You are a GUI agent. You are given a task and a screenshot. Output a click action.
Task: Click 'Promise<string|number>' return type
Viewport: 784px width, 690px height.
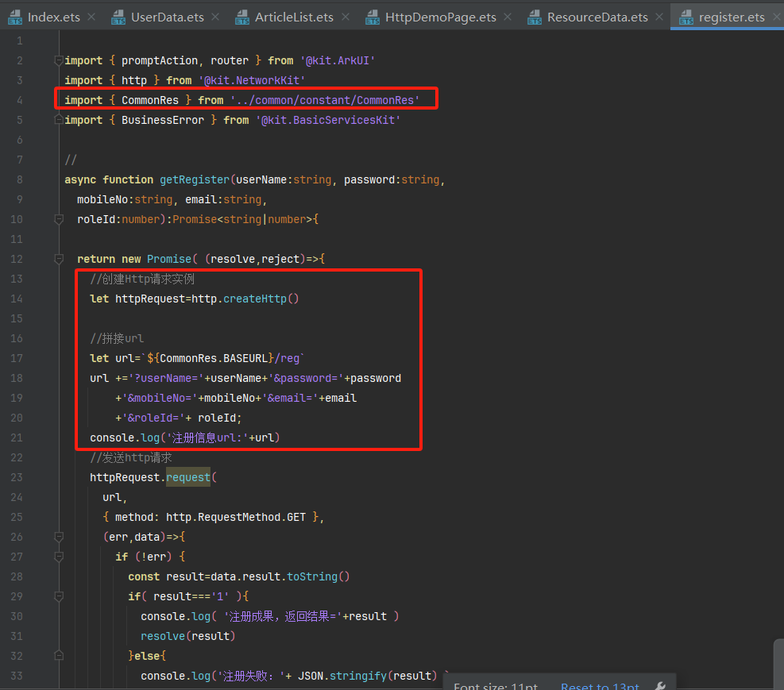pyautogui.click(x=242, y=219)
